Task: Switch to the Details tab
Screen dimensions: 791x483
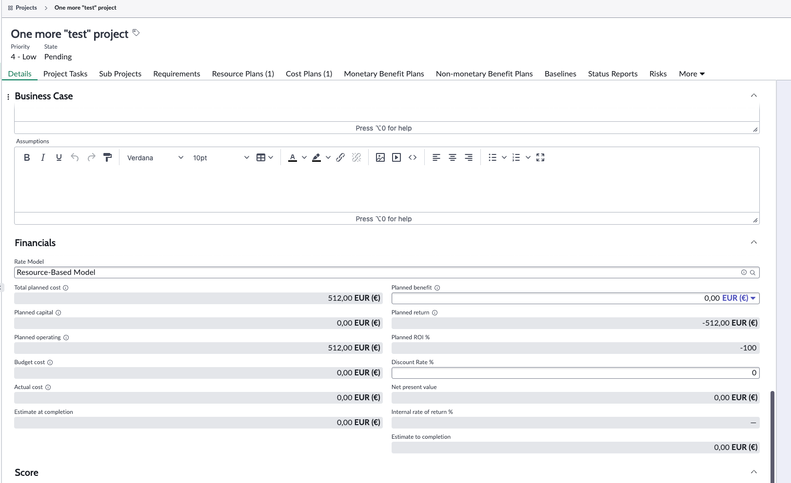Action: click(20, 74)
